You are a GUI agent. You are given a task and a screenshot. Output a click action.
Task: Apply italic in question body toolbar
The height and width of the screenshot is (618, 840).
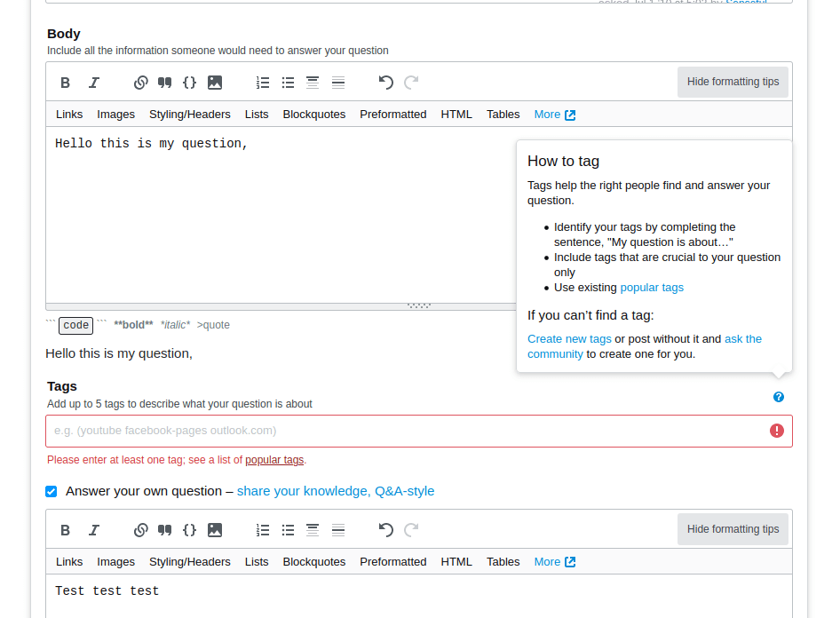tap(94, 83)
